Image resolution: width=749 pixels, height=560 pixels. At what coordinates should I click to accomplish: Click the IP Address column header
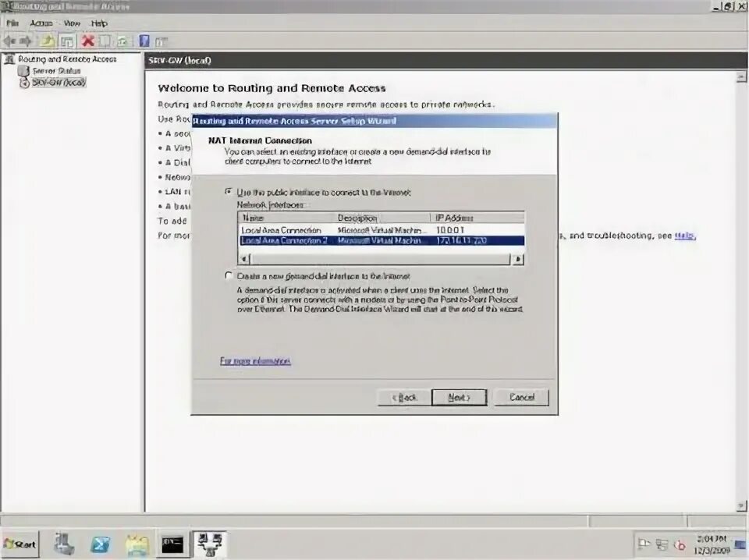(x=477, y=218)
